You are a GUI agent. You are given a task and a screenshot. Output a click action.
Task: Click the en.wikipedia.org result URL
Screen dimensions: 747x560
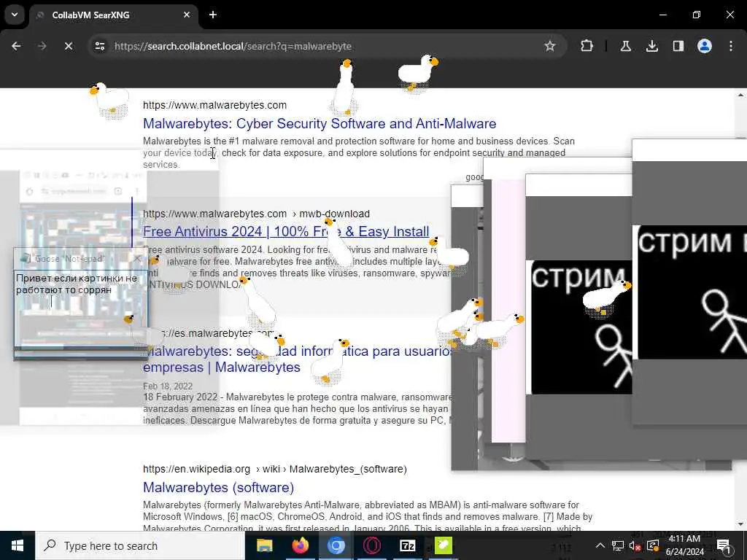tap(275, 469)
